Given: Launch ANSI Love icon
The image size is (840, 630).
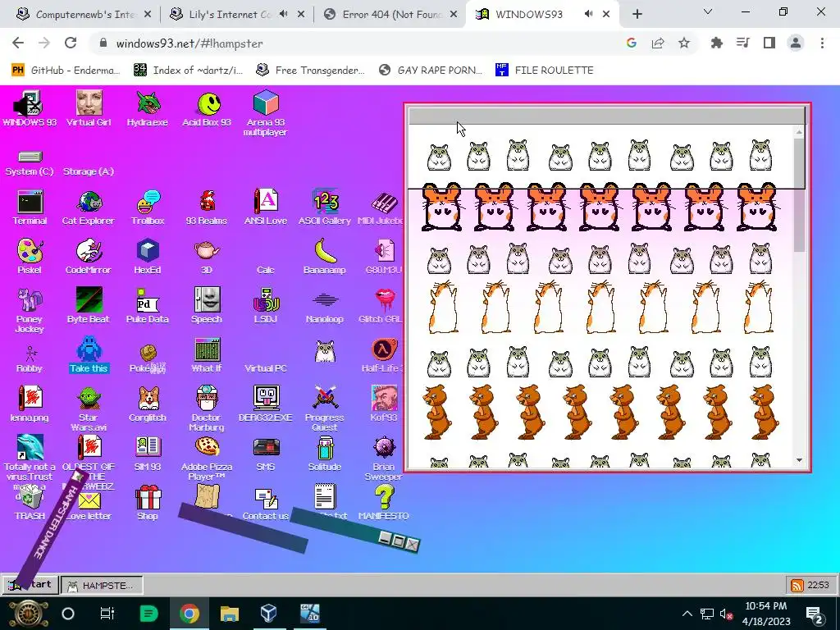Looking at the screenshot, I should point(266,208).
